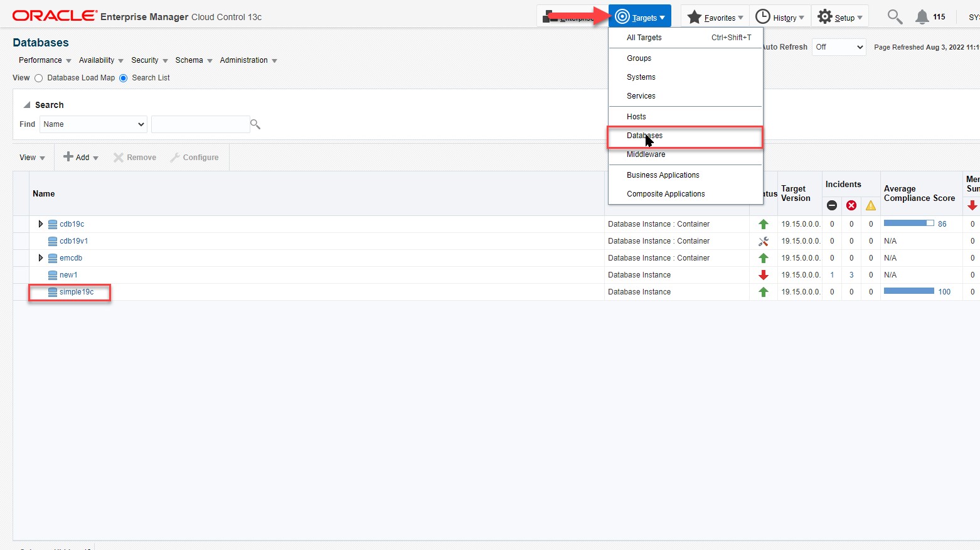Open the Auto Refresh Off dropdown
Screen dimensions: 980x550
839,47
